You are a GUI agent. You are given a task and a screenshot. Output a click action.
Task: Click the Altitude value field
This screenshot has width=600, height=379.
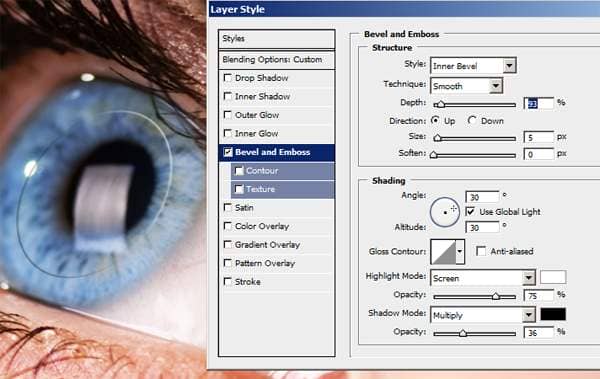point(483,227)
